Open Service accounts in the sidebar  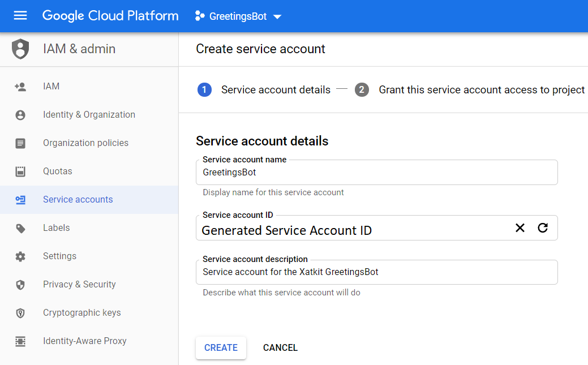pyautogui.click(x=78, y=200)
